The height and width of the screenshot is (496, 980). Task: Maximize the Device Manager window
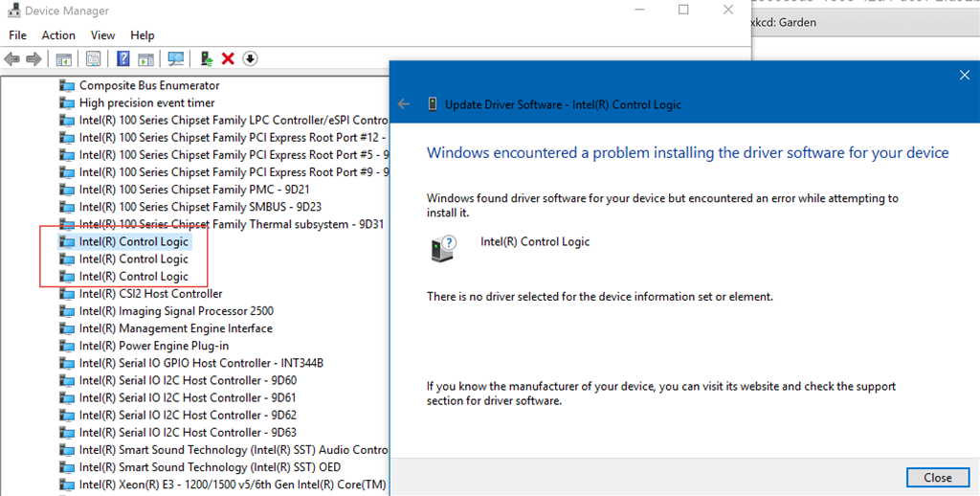coord(683,10)
